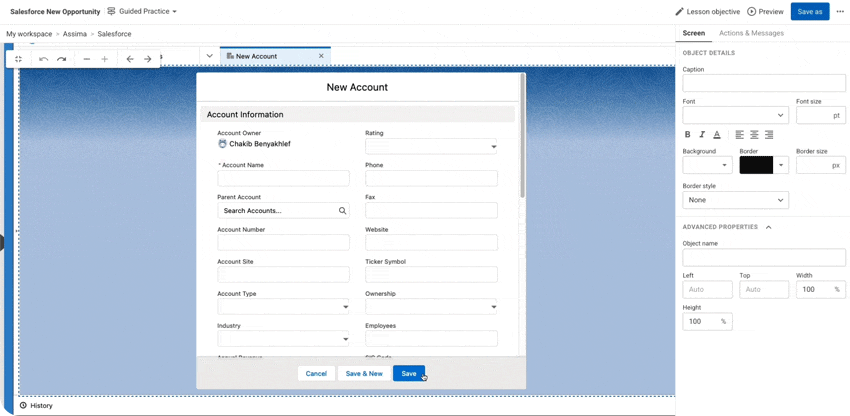The width and height of the screenshot is (850, 416).
Task: Open the History panel
Action: pos(36,405)
